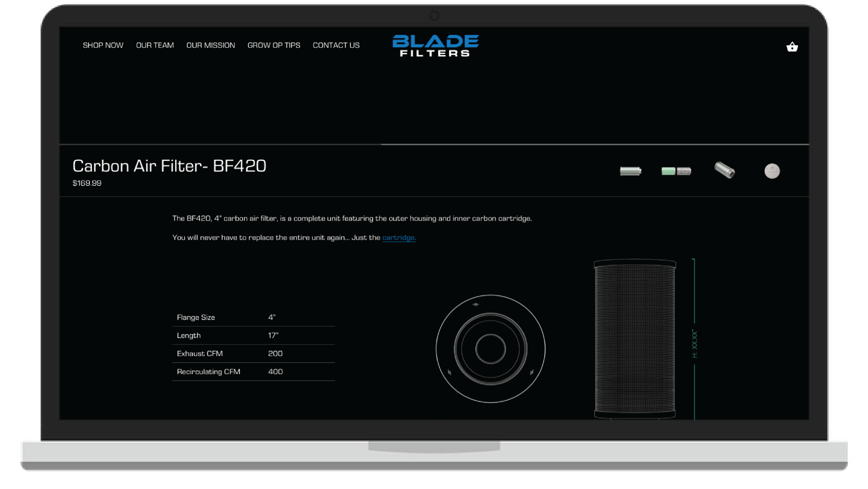The height and width of the screenshot is (489, 868).
Task: Click the Blade Filters logo
Action: point(435,45)
